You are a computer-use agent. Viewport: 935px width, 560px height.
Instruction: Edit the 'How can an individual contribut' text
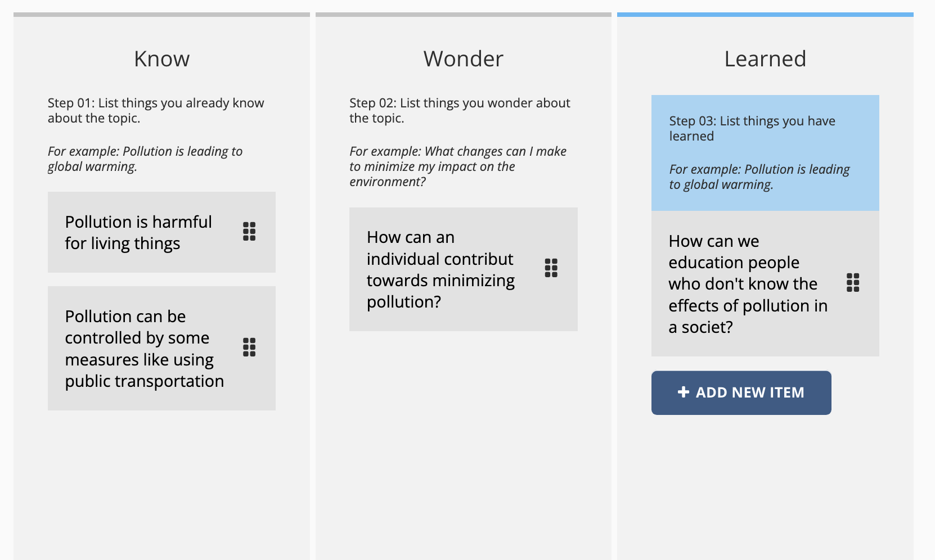pos(440,269)
